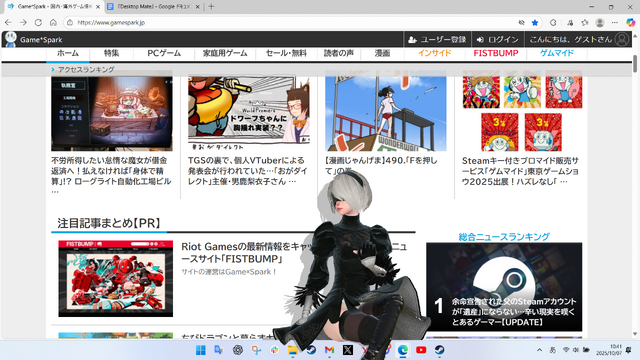Open the Edge three-dot settings menu
This screenshot has width=640, height=360.
click(x=615, y=22)
